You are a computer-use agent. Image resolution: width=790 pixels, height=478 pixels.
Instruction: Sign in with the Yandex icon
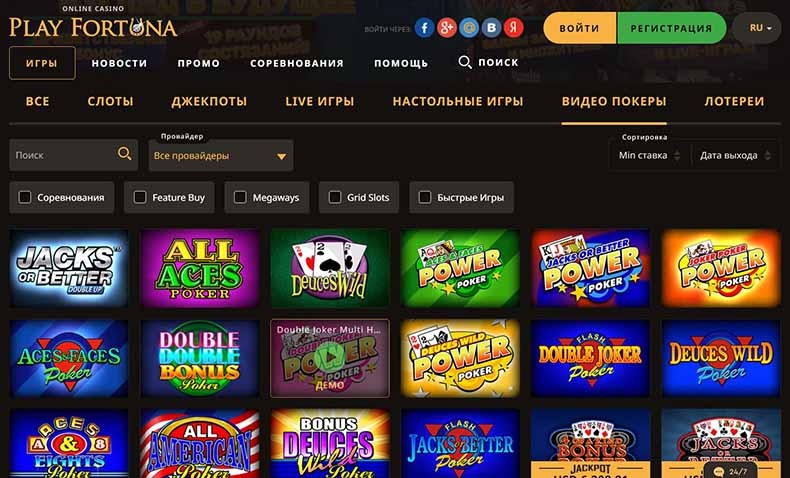(x=513, y=28)
